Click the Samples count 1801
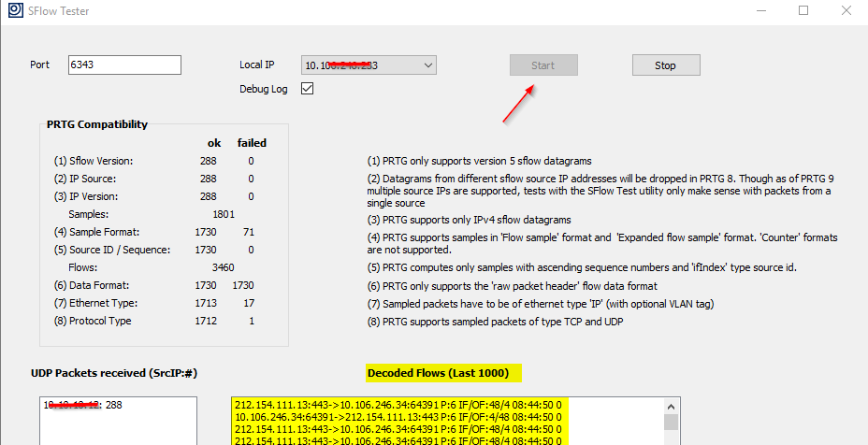 [x=224, y=214]
